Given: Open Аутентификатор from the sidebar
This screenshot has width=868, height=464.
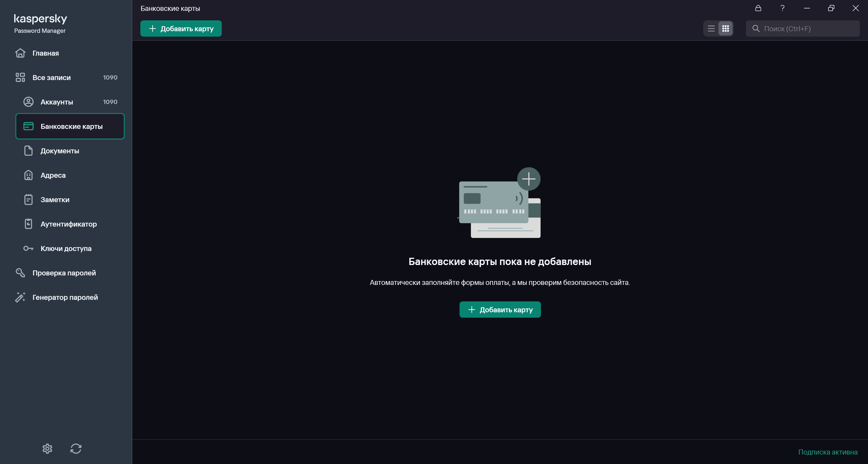Looking at the screenshot, I should point(68,224).
